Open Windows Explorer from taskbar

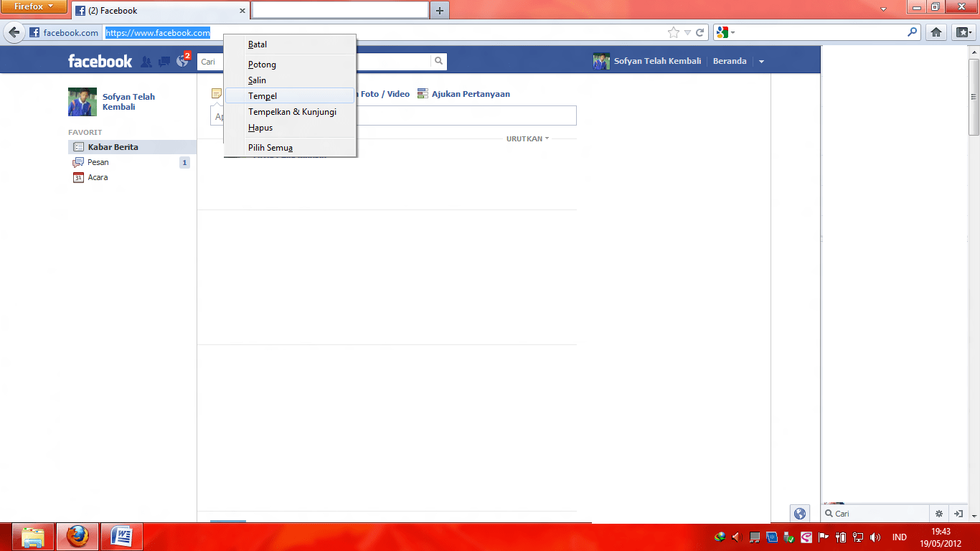coord(32,537)
